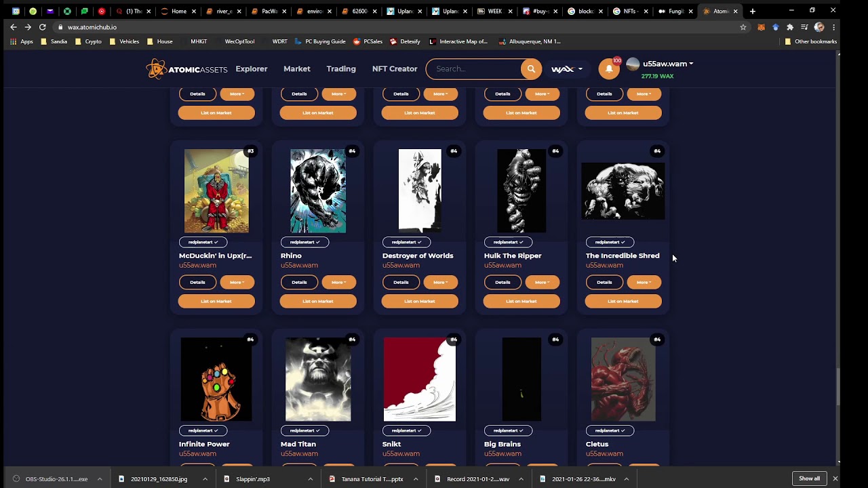Click the MetaMask fox extension icon

(761, 27)
